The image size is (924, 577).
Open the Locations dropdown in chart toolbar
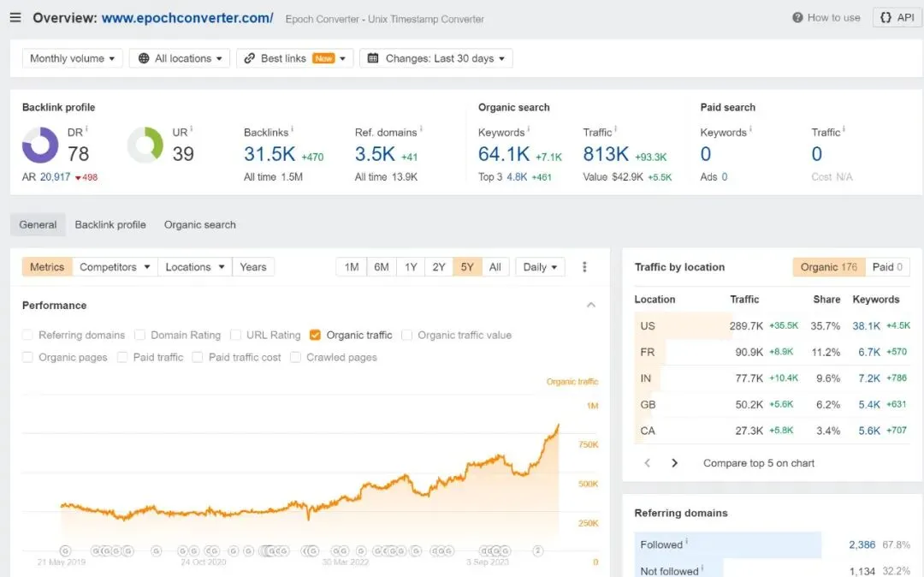195,267
